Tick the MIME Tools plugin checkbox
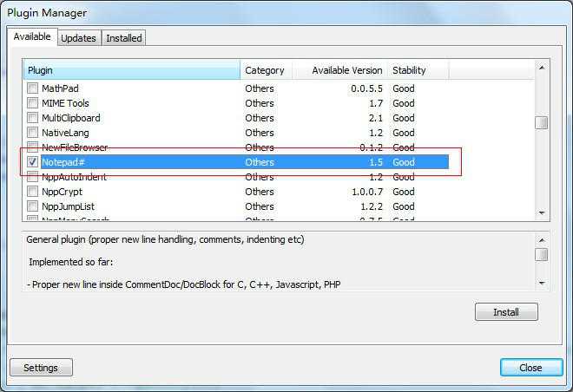The image size is (573, 392). 32,103
